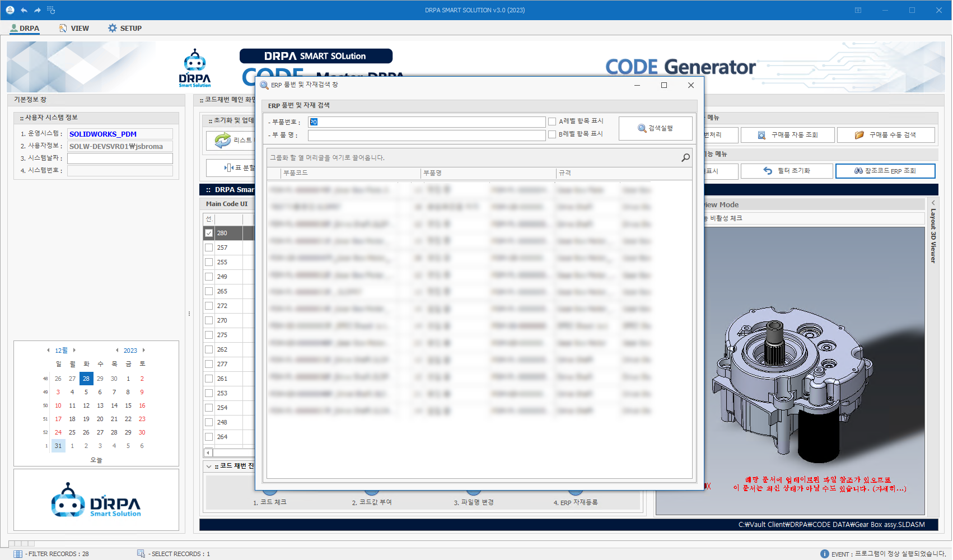Open the DRPA menu tab
The height and width of the screenshot is (560, 953).
pyautogui.click(x=25, y=28)
